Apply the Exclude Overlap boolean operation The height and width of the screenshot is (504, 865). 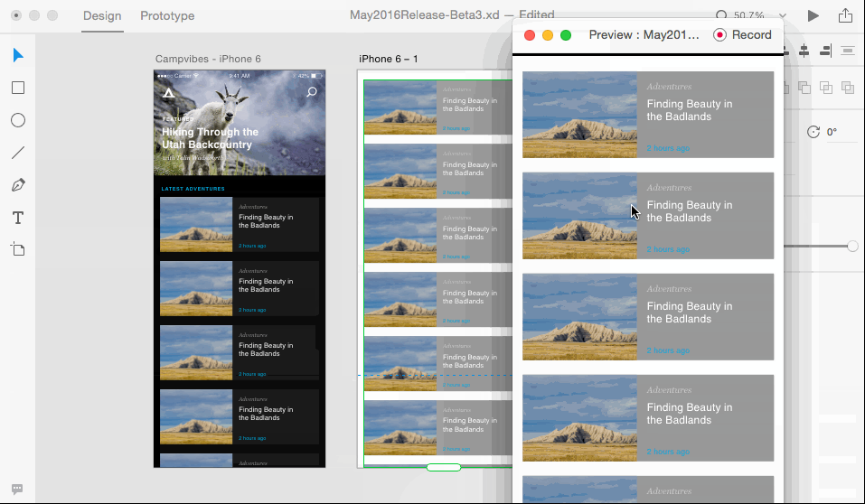click(848, 87)
